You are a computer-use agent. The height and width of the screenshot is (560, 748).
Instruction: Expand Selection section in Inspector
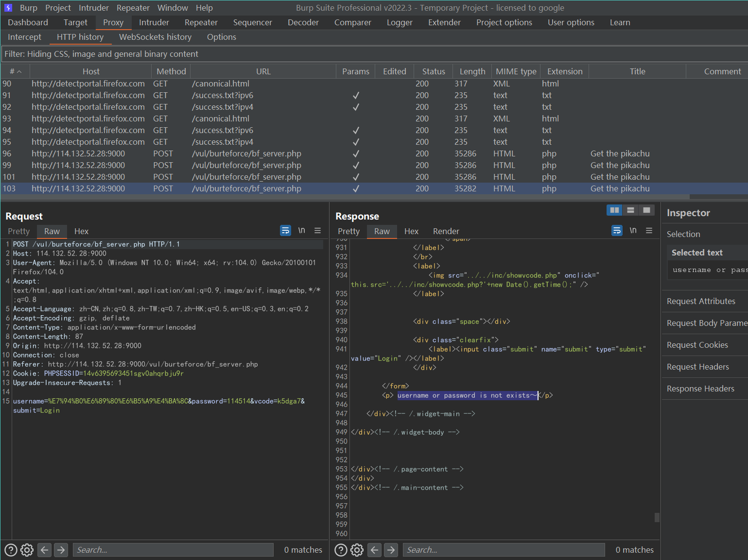point(705,234)
